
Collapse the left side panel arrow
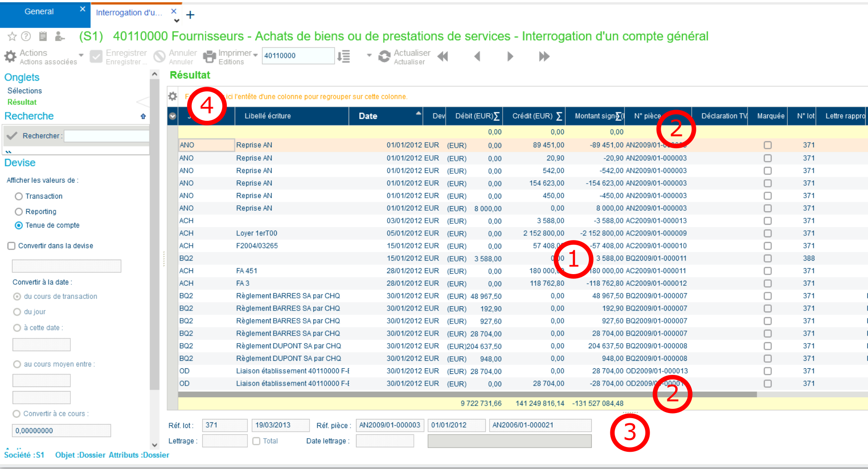(x=142, y=102)
